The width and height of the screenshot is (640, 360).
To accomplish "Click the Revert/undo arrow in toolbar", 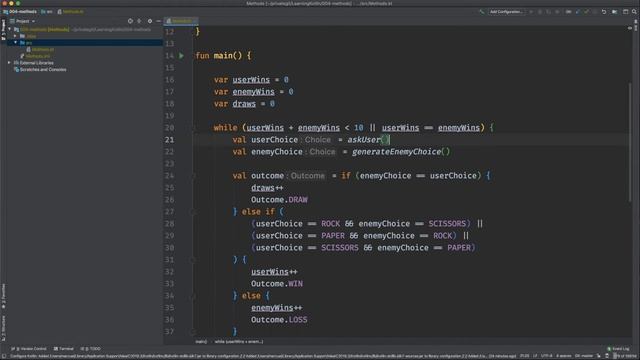I will [604, 12].
